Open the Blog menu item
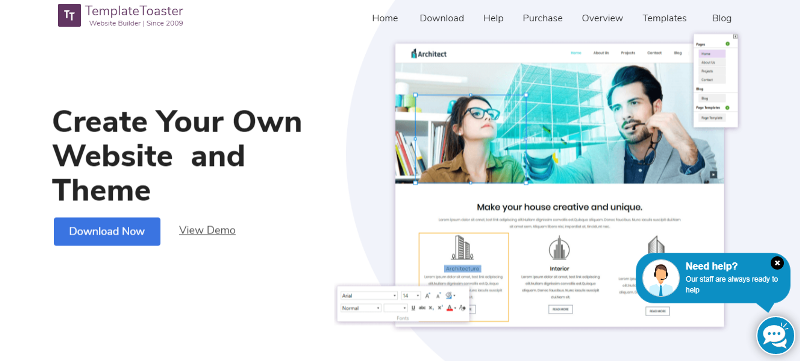 [722, 18]
